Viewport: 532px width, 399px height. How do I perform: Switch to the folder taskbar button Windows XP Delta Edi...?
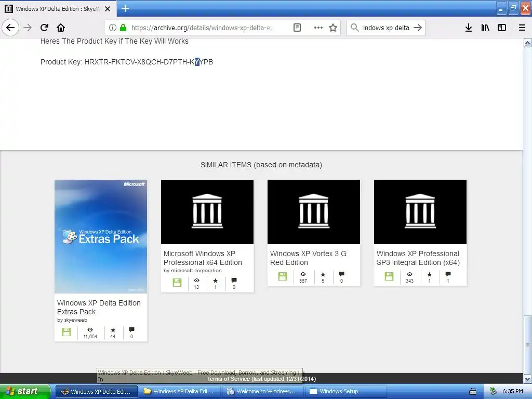pos(179,392)
